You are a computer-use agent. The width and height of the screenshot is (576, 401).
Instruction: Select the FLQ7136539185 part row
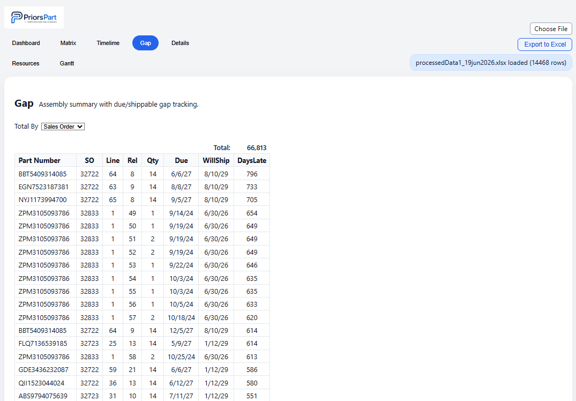pyautogui.click(x=142, y=344)
